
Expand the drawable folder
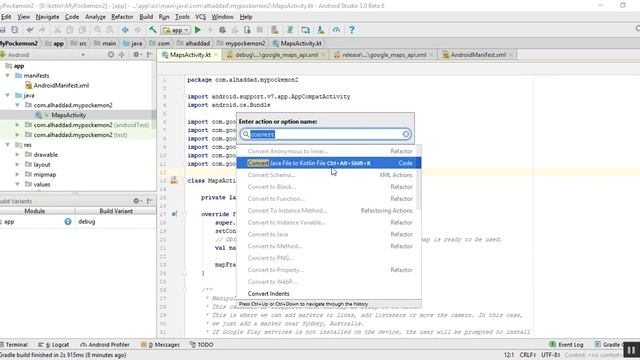coord(17,155)
